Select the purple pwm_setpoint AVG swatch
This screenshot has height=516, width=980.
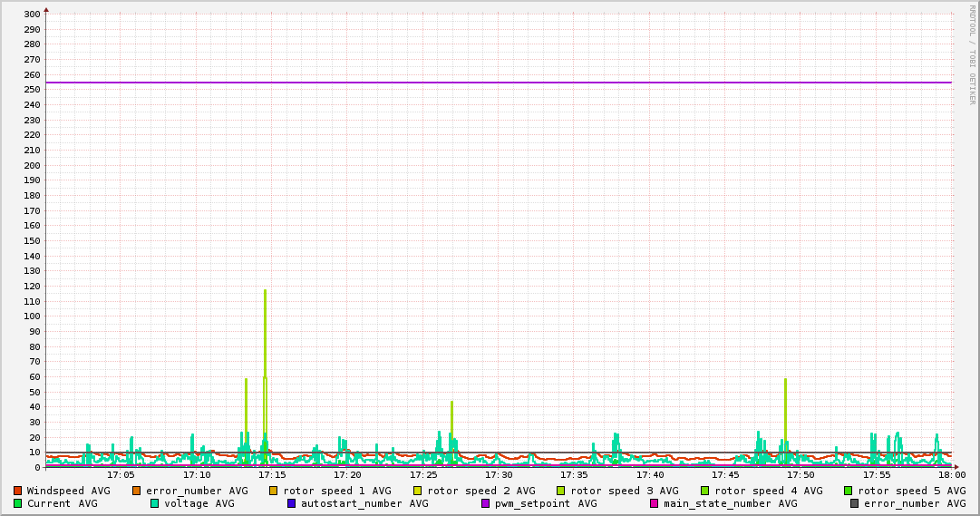point(486,503)
